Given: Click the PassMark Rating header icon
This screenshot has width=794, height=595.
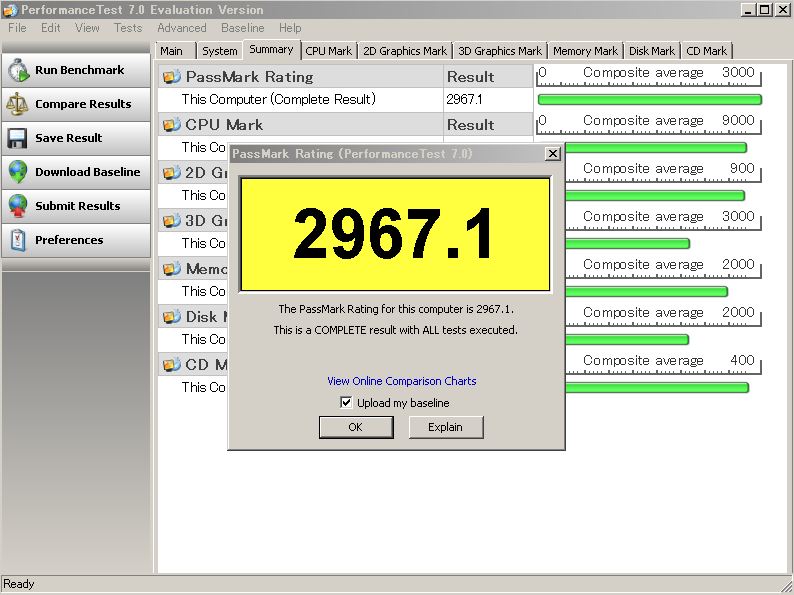Looking at the screenshot, I should tap(172, 77).
